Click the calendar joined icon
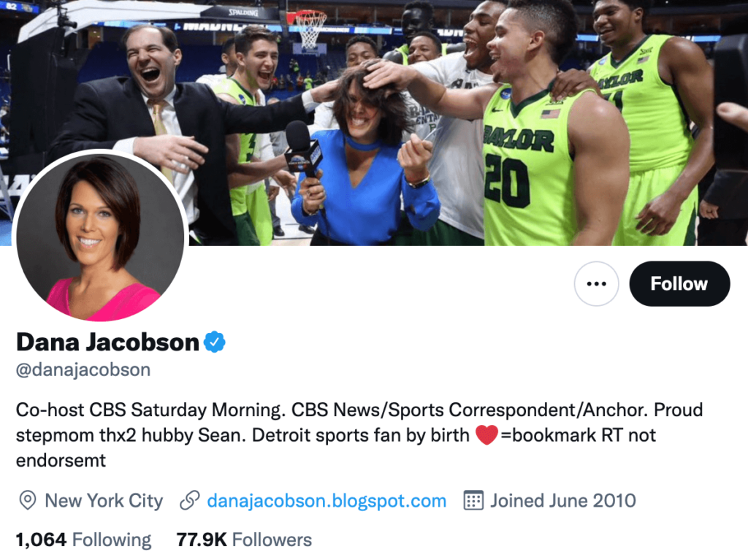Image resolution: width=748 pixels, height=560 pixels. coord(473,500)
